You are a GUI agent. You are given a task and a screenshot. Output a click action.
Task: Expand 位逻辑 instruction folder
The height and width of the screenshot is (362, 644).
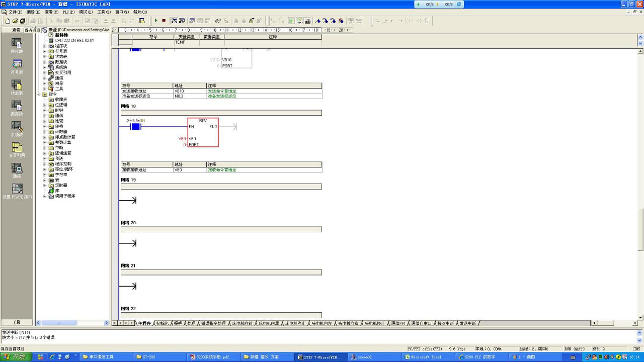click(45, 105)
